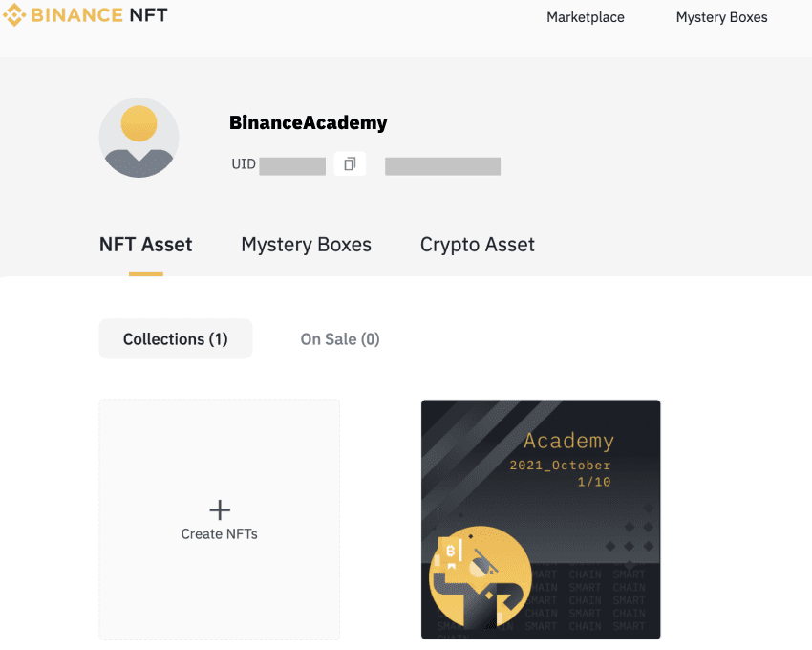Viewport: 812px width, 650px height.
Task: Select the Collections (1) filter
Action: (x=175, y=338)
